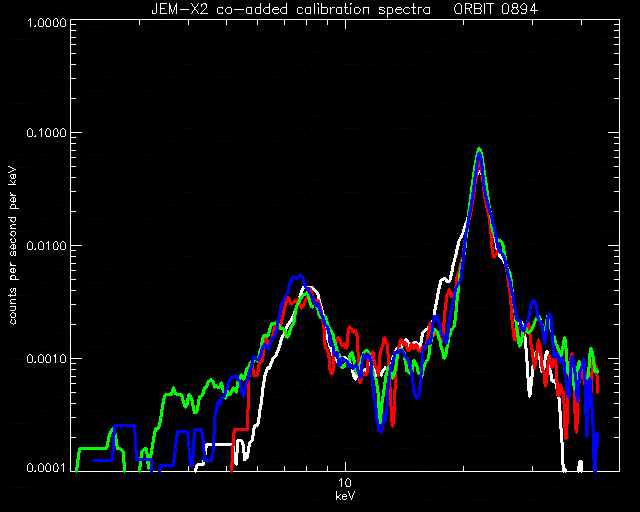Click the y-axis label '0.0100'

pos(46,246)
